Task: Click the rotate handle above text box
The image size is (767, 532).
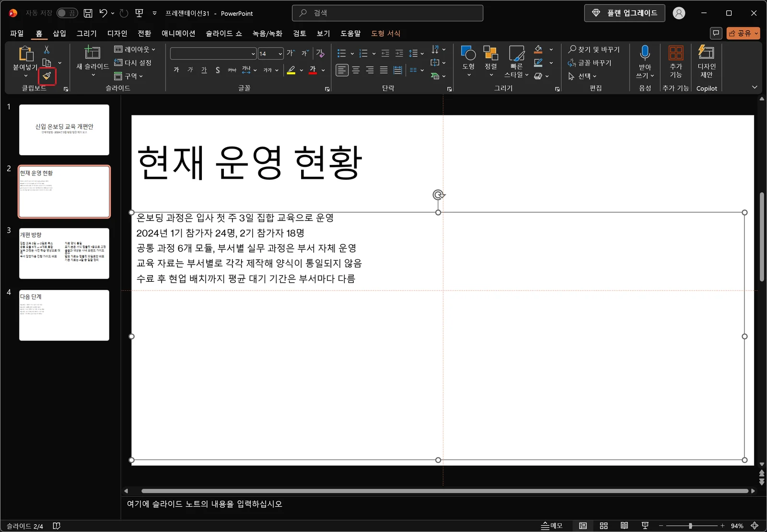Action: (438, 195)
